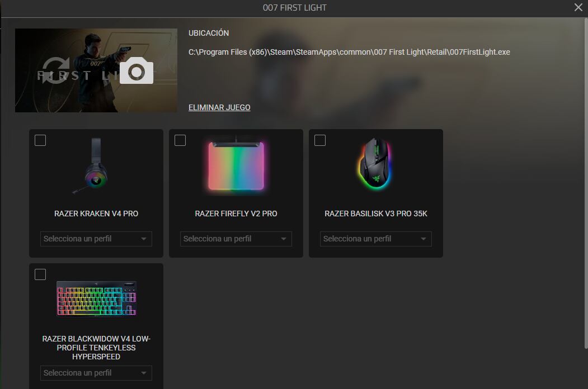Close the 007 First Light dialog
The height and width of the screenshot is (389, 588).
[x=578, y=7]
